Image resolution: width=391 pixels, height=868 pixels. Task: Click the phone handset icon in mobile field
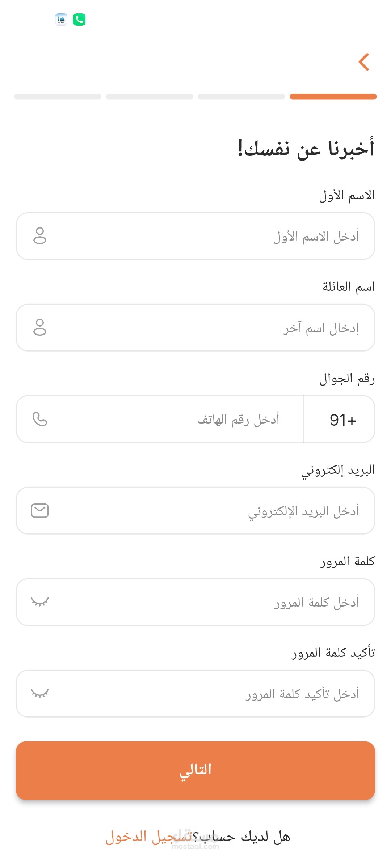(40, 419)
